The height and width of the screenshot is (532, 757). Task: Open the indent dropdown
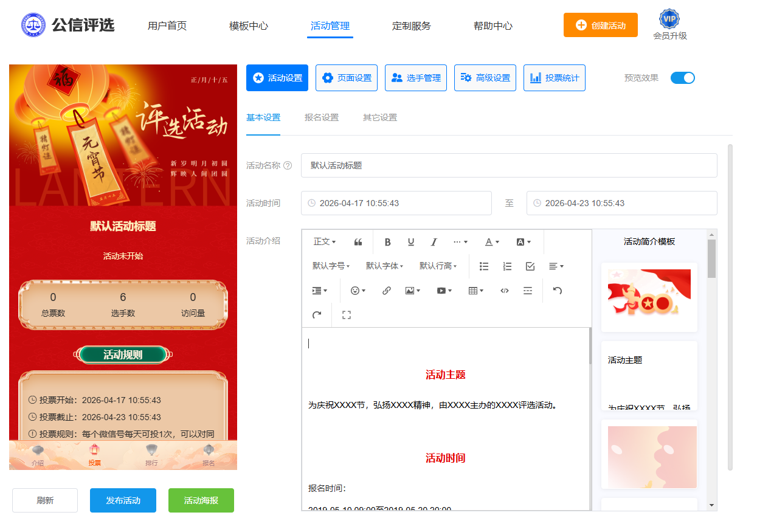[x=320, y=291]
